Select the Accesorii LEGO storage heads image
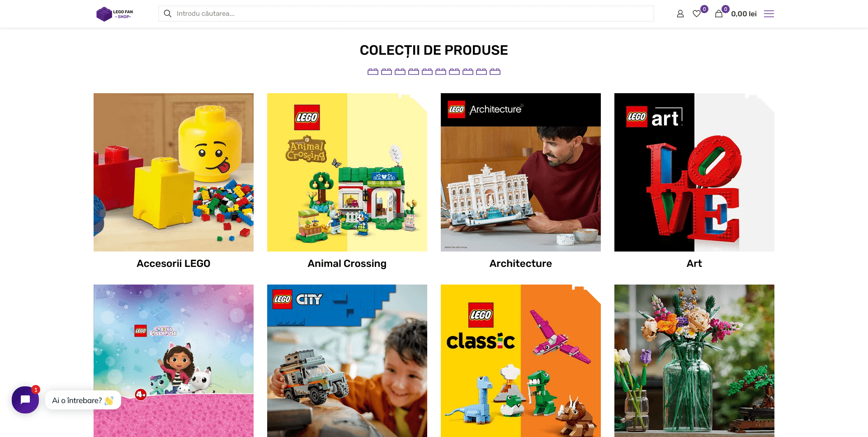 (x=174, y=172)
